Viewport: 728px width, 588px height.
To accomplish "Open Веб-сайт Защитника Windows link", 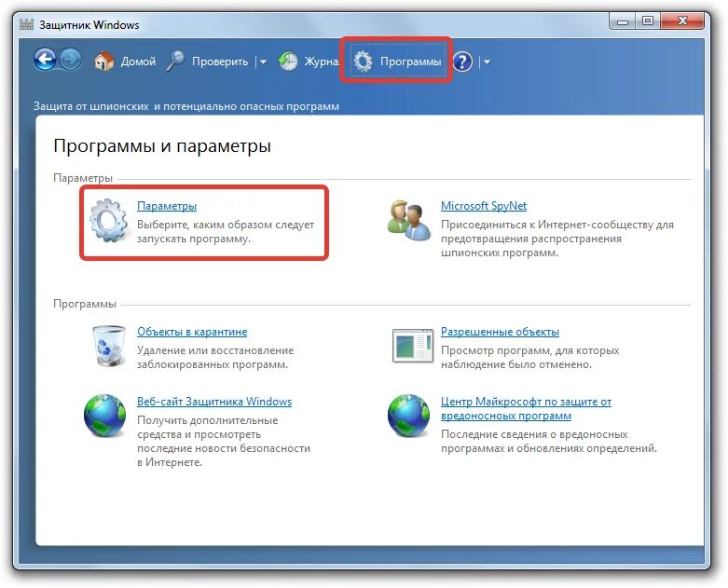I will (214, 402).
